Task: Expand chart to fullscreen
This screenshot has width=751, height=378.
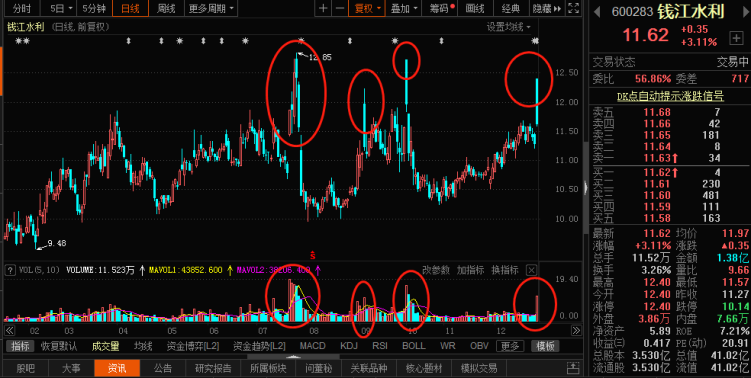Action: 572,8
